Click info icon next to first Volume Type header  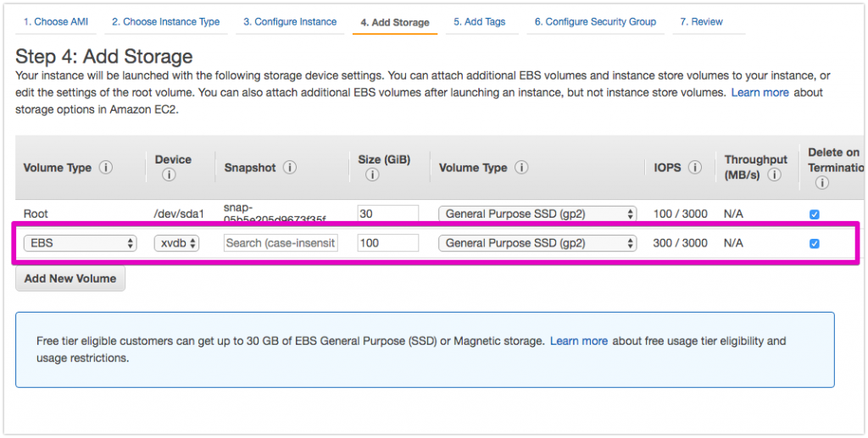coord(106,168)
